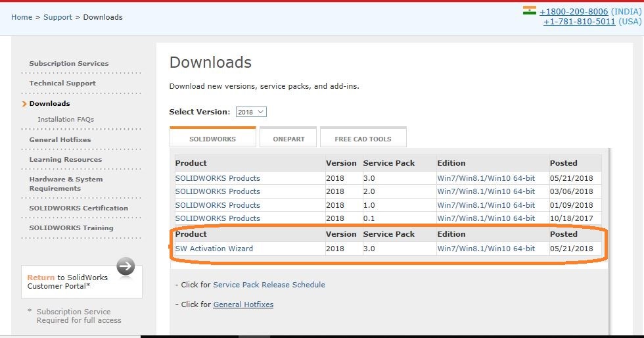The width and height of the screenshot is (644, 338).
Task: Open SOLIDWORKS Products service pack 1.0
Action: click(218, 205)
